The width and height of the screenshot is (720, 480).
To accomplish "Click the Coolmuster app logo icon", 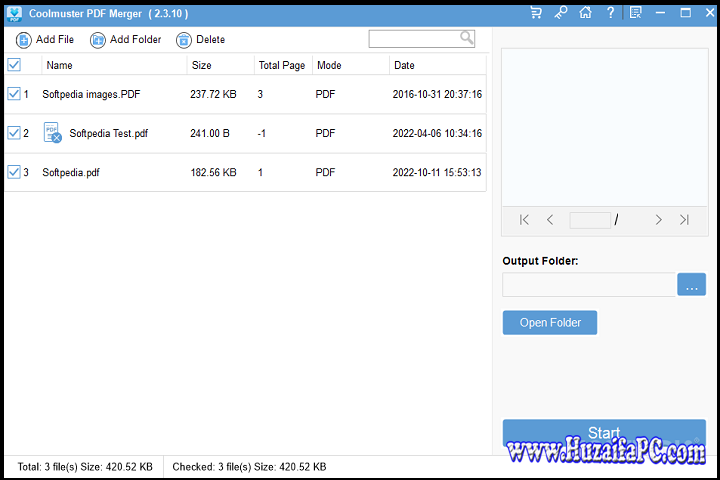I will point(14,14).
